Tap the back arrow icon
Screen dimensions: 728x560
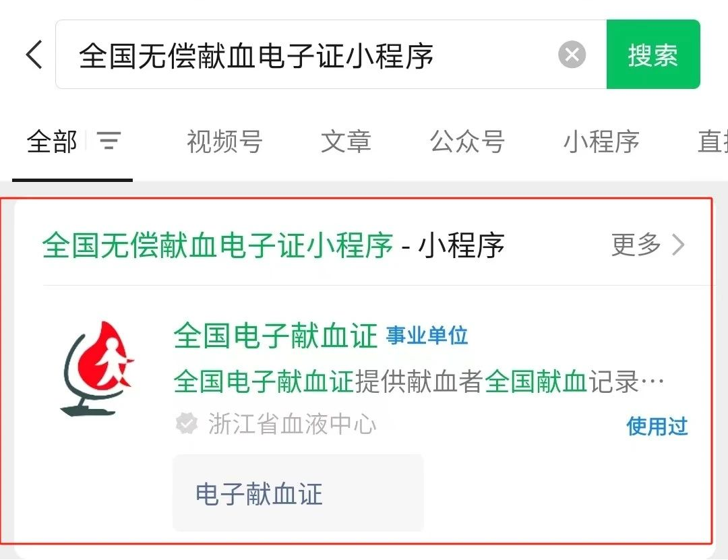point(34,55)
